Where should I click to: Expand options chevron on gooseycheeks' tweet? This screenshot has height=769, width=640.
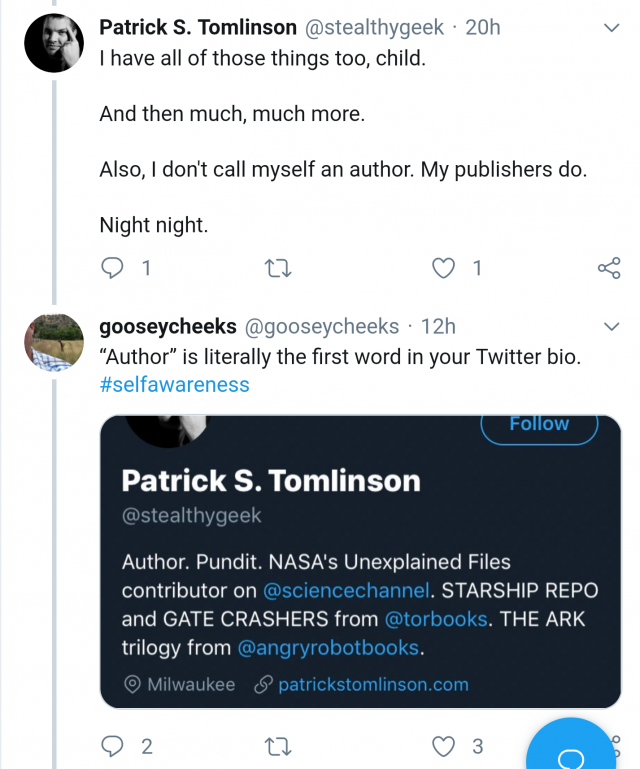click(x=612, y=327)
